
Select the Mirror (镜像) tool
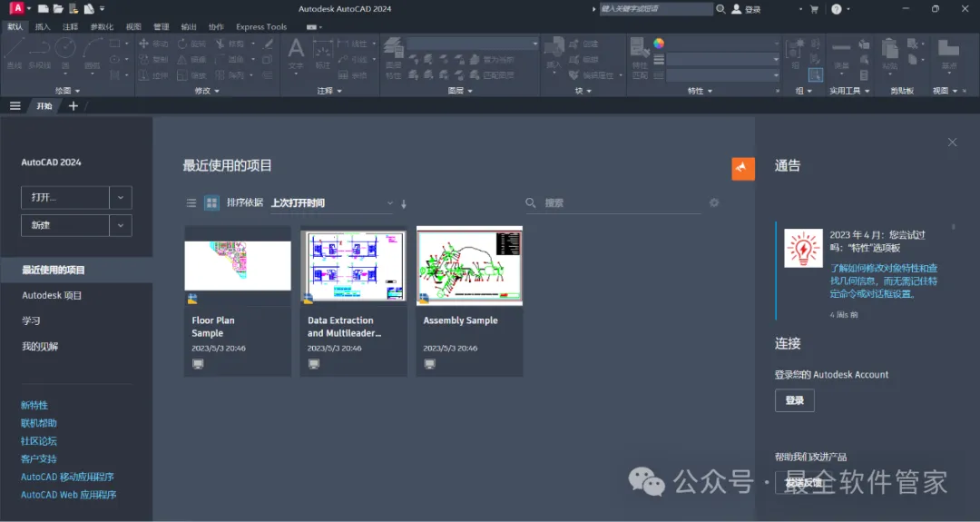coord(191,59)
